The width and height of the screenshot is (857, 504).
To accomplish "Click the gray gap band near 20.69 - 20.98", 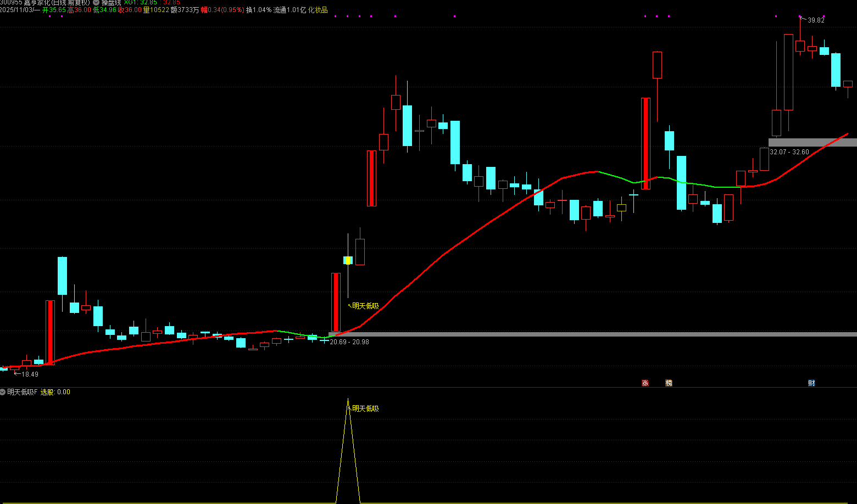I will click(593, 334).
